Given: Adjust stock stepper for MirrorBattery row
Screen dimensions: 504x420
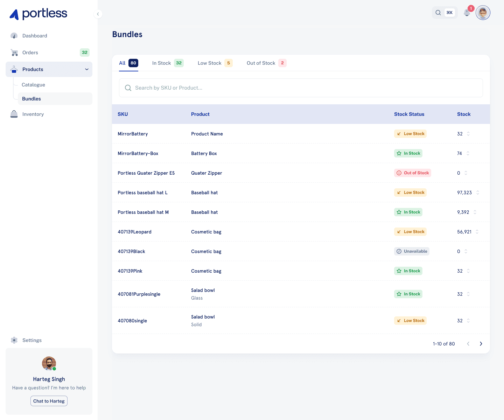Looking at the screenshot, I should click(x=468, y=134).
